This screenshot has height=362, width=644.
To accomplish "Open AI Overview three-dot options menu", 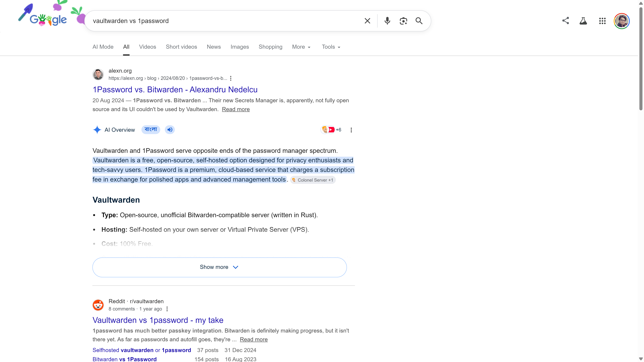I will (351, 130).
